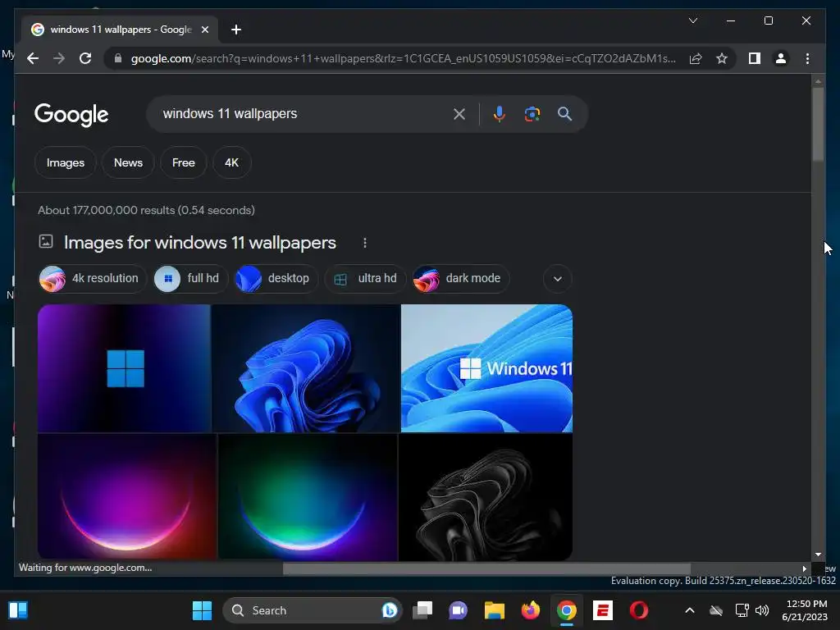Select the full hd chip
840x630 pixels.
point(190,279)
